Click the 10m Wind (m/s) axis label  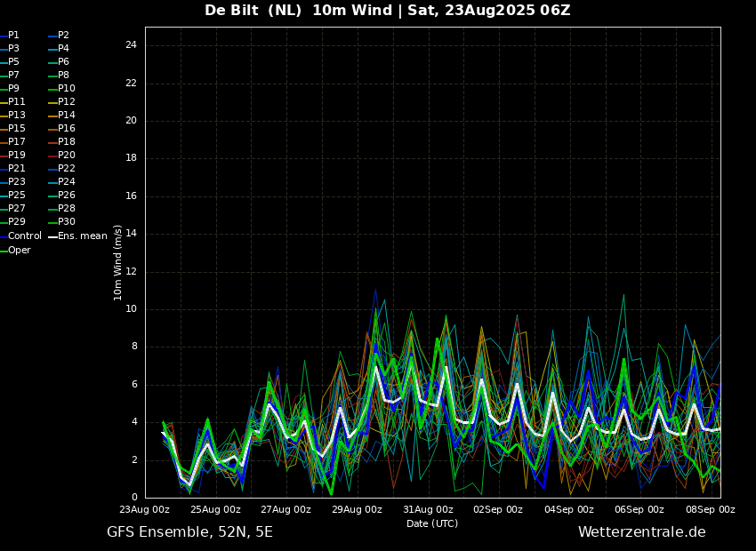(118, 262)
